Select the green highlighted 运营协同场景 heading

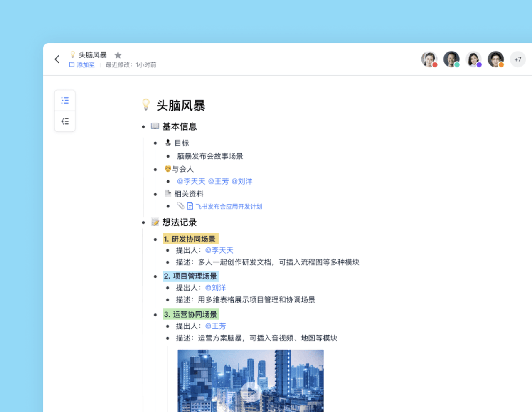click(190, 314)
